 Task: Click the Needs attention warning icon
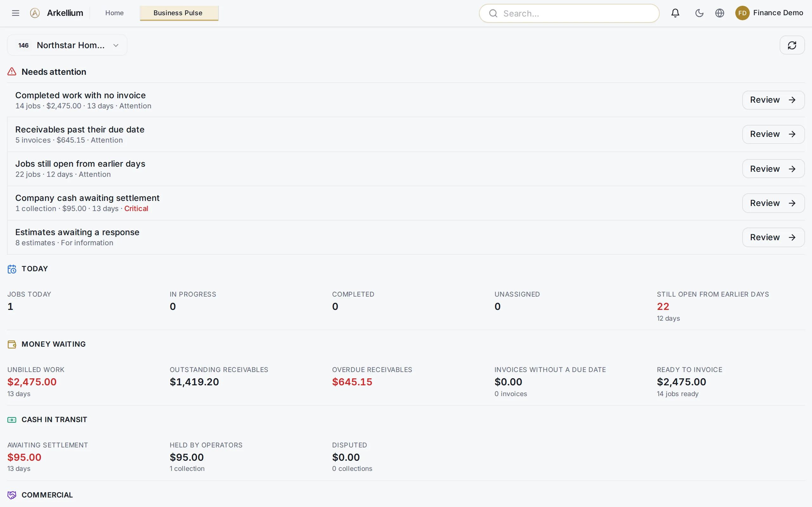point(12,72)
